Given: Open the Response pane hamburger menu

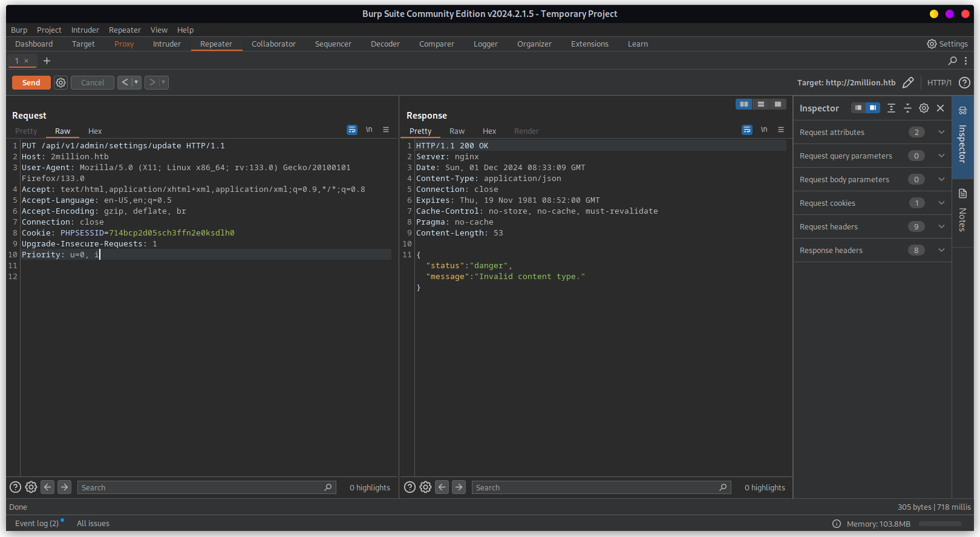Looking at the screenshot, I should point(781,130).
